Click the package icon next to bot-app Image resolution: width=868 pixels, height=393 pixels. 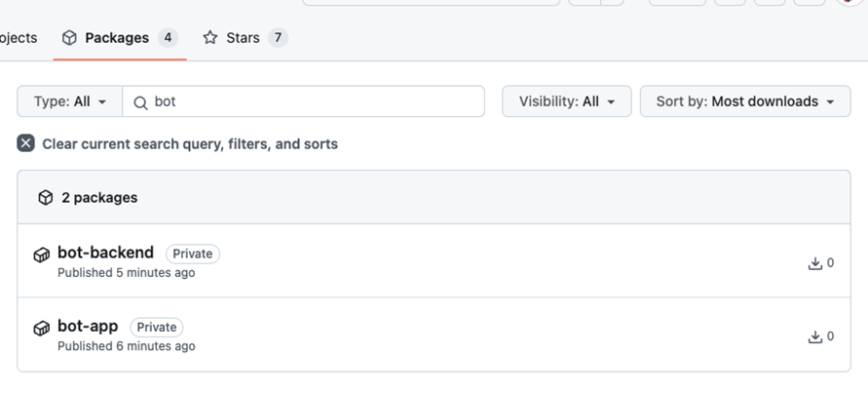[42, 328]
